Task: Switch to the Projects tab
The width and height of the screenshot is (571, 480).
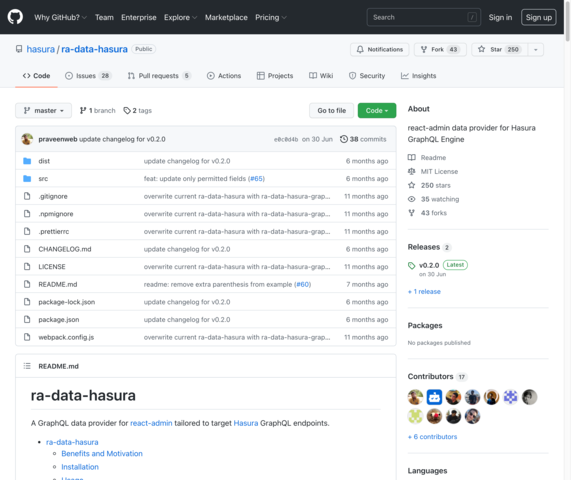Action: 275,76
